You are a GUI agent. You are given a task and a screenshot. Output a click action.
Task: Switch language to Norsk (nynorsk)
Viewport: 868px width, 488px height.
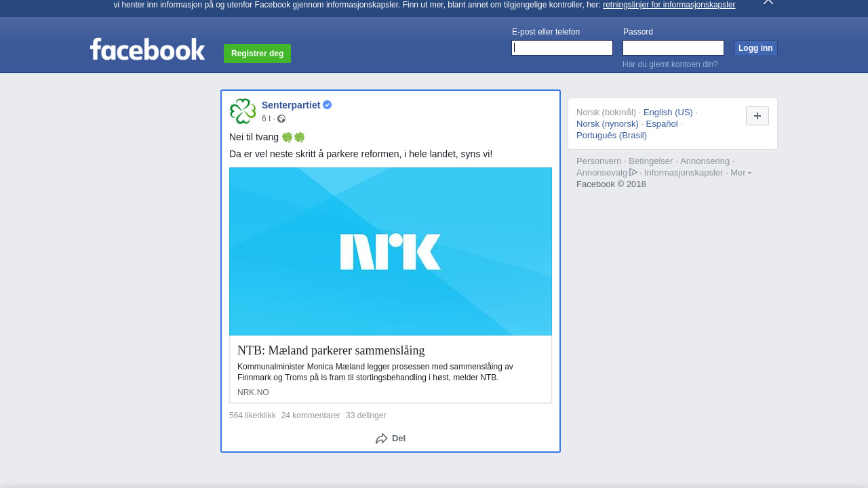(608, 124)
